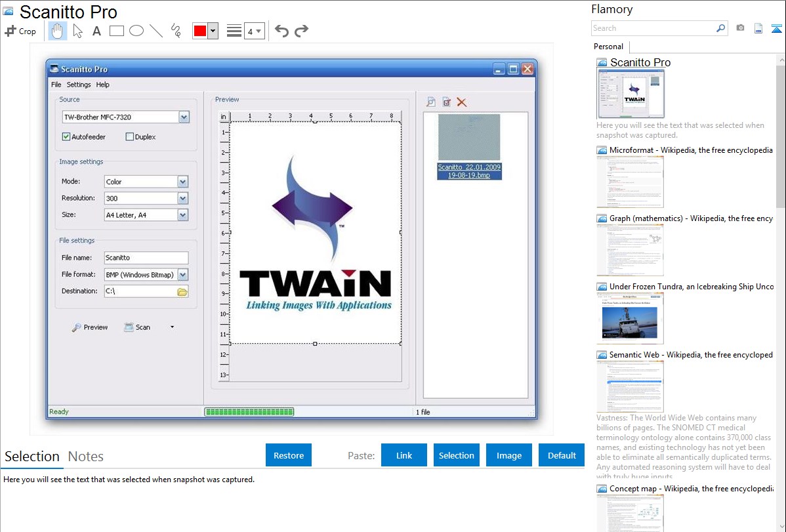The height and width of the screenshot is (532, 786).
Task: Open the color picker dropdown arrow
Action: pyautogui.click(x=213, y=31)
